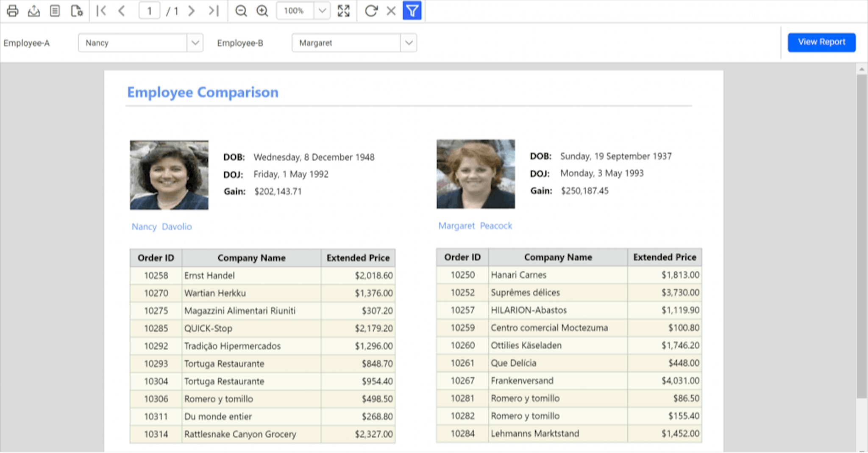Click the View Report button
The height and width of the screenshot is (453, 868).
pyautogui.click(x=821, y=42)
